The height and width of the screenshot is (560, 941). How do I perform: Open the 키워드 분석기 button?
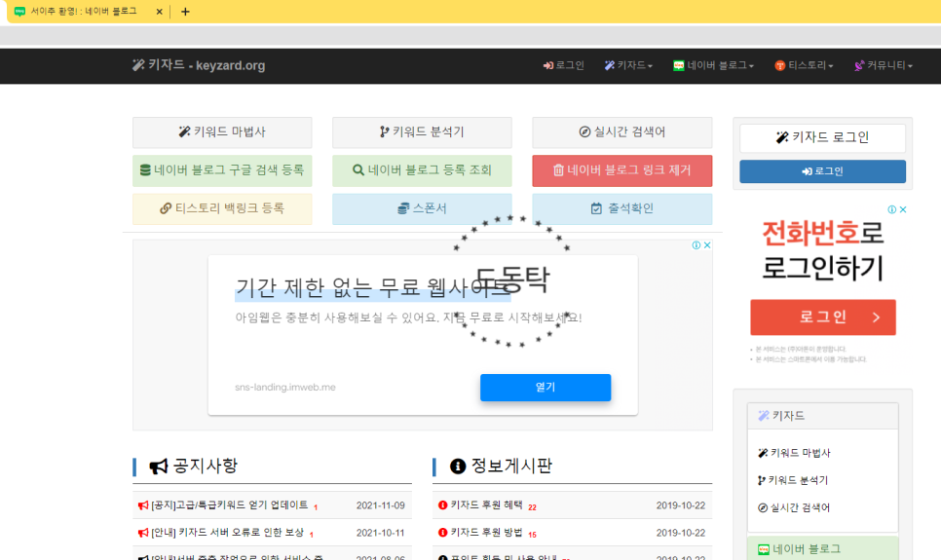[x=422, y=132]
